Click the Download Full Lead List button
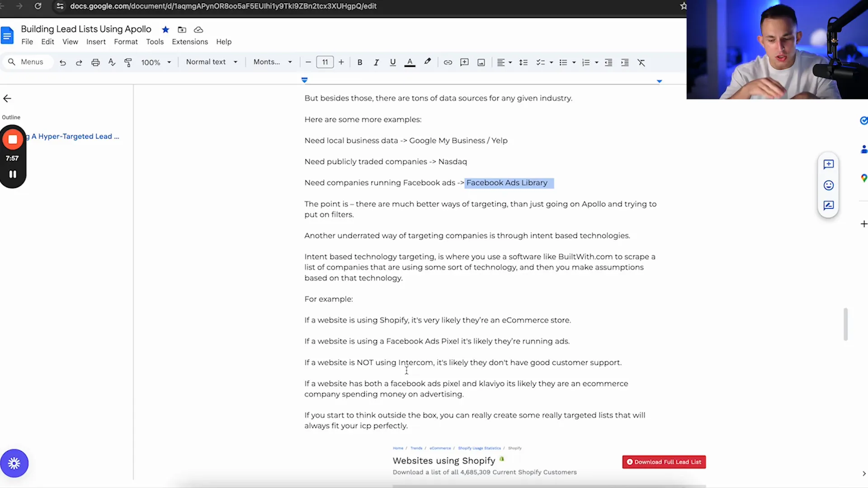The image size is (868, 488). click(x=664, y=461)
